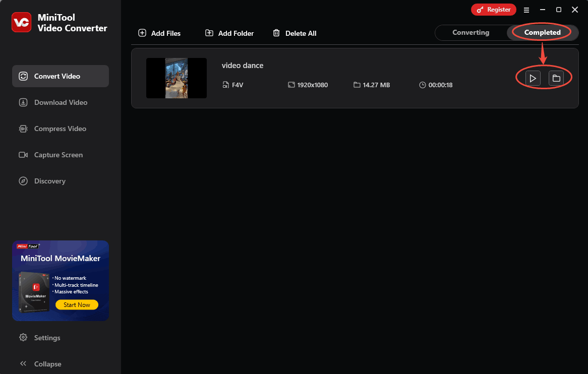Click the Settings gear icon

coord(23,337)
